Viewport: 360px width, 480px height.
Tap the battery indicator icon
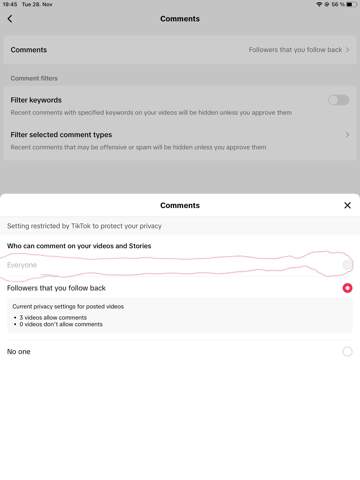(x=351, y=4)
